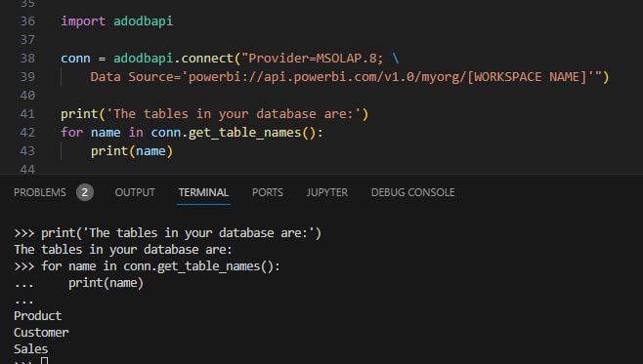The height and width of the screenshot is (364, 643).
Task: Open the DEBUG CONSOLE tab
Action: pyautogui.click(x=413, y=192)
